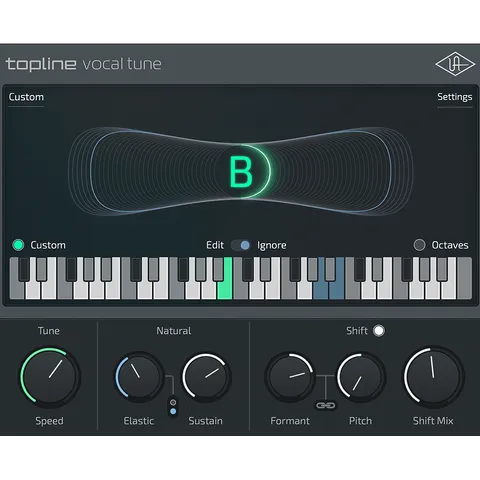Click the Shift Mix knob
The height and width of the screenshot is (480, 480).
click(433, 377)
